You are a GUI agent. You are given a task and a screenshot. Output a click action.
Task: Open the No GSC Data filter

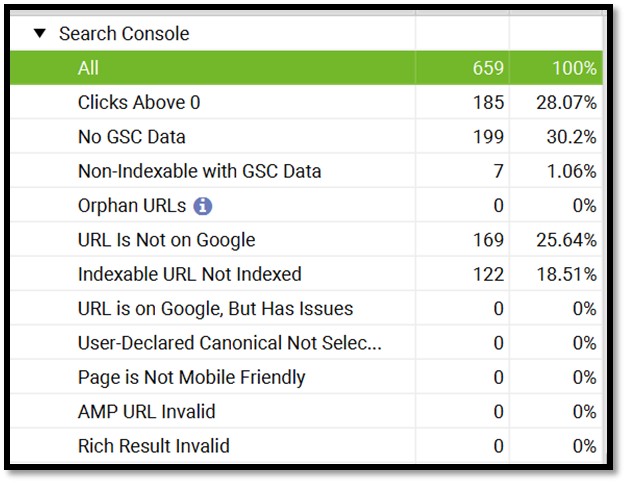(306, 137)
